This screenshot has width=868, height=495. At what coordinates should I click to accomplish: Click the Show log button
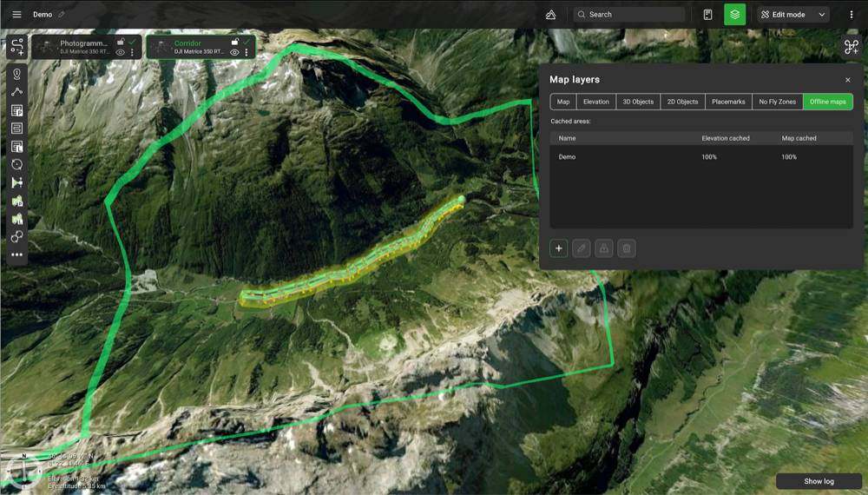click(x=819, y=481)
